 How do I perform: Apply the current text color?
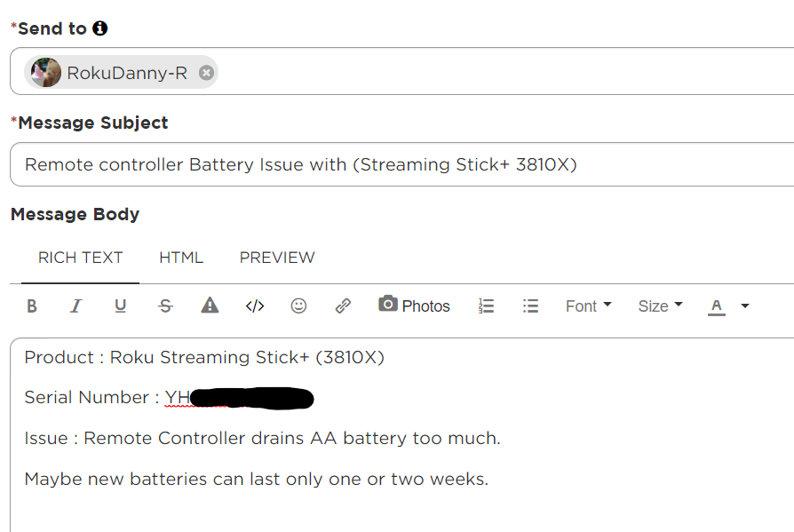tap(717, 306)
